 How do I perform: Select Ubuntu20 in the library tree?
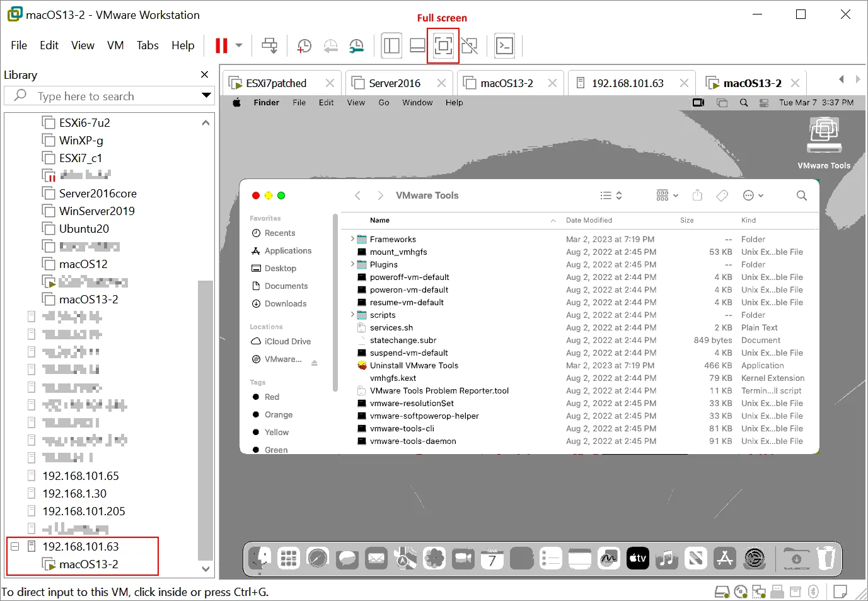(84, 229)
